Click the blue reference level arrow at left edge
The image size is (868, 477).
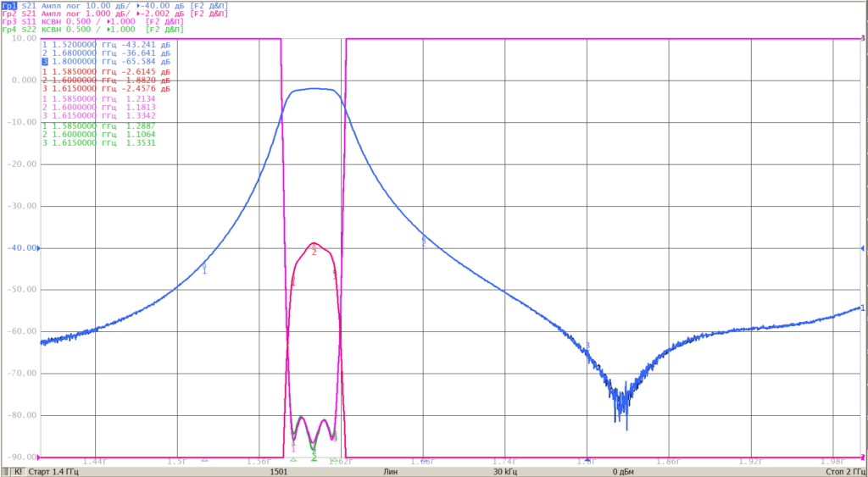[x=38, y=248]
